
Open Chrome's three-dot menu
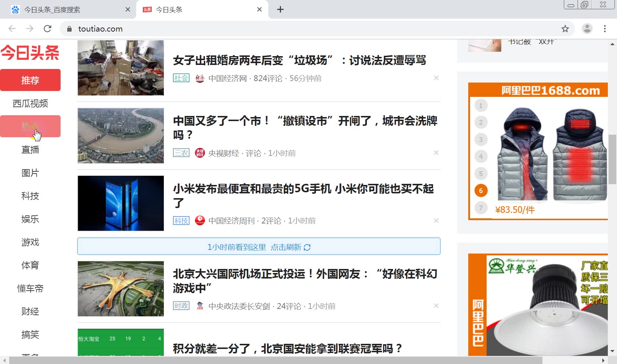[605, 29]
